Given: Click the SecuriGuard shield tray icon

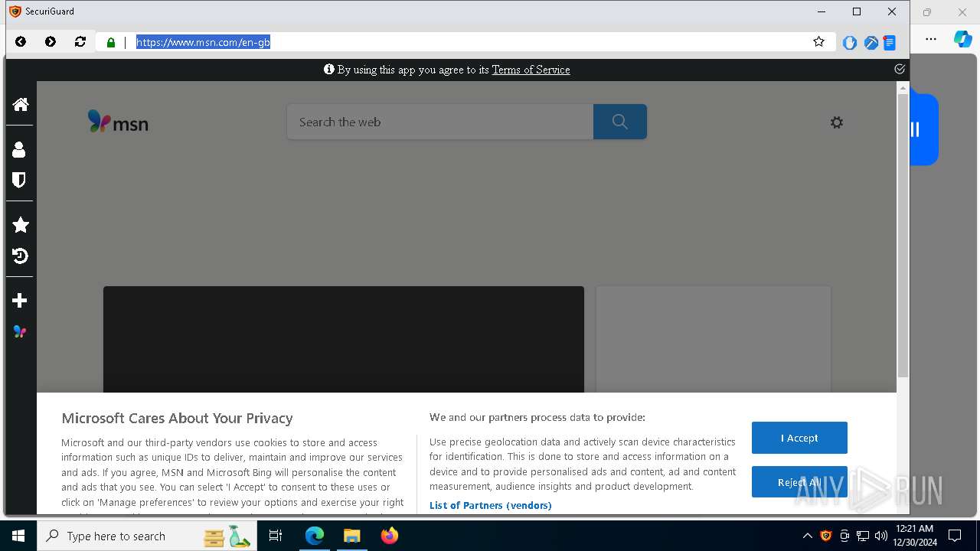Looking at the screenshot, I should pyautogui.click(x=825, y=536).
